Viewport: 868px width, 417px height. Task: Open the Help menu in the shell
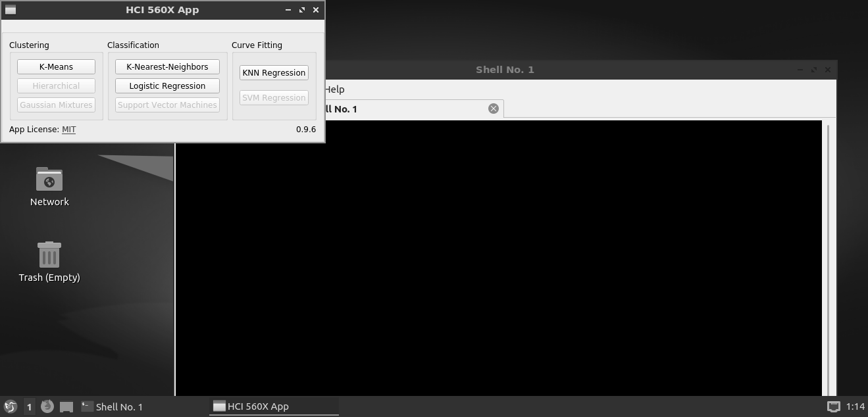[x=334, y=89]
